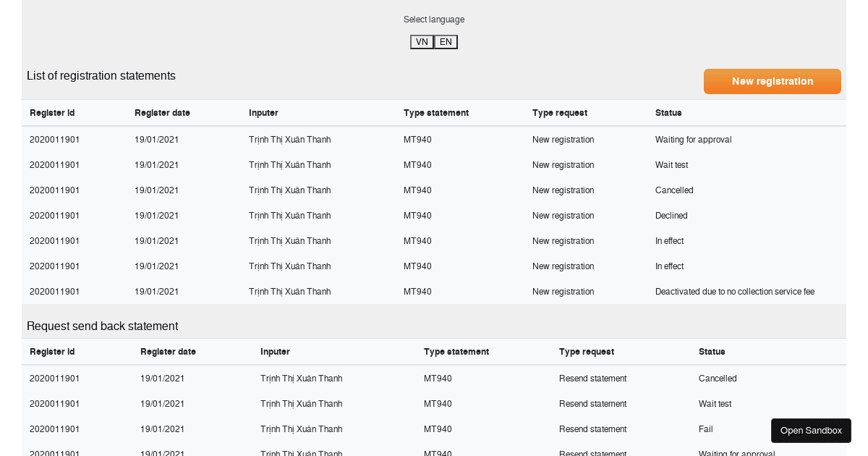
Task: Click 'Resend statement' in send back Wait test row
Action: coord(593,404)
